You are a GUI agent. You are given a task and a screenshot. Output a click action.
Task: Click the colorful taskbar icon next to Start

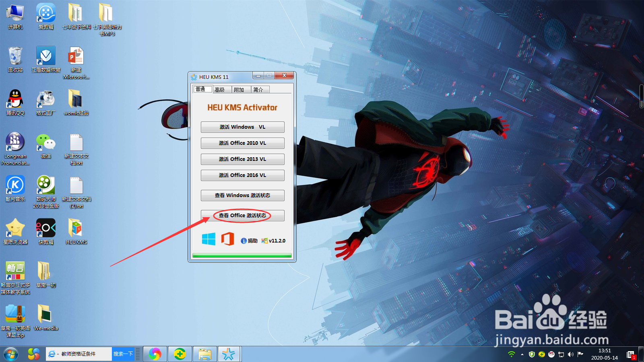(x=33, y=354)
